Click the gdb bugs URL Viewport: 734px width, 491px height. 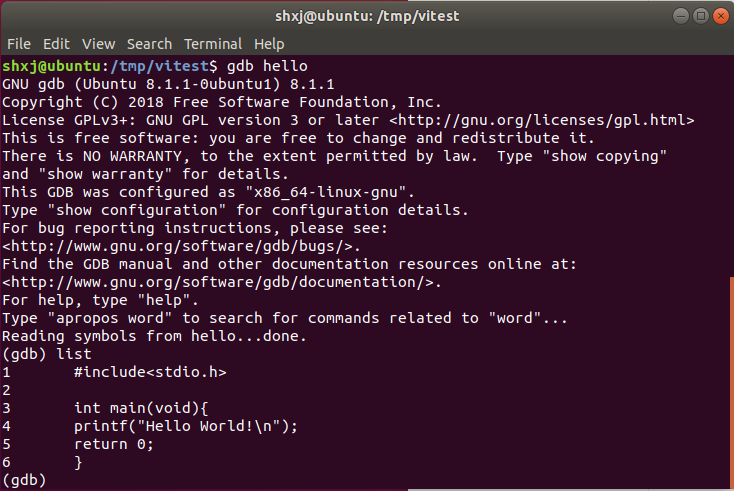(x=181, y=246)
